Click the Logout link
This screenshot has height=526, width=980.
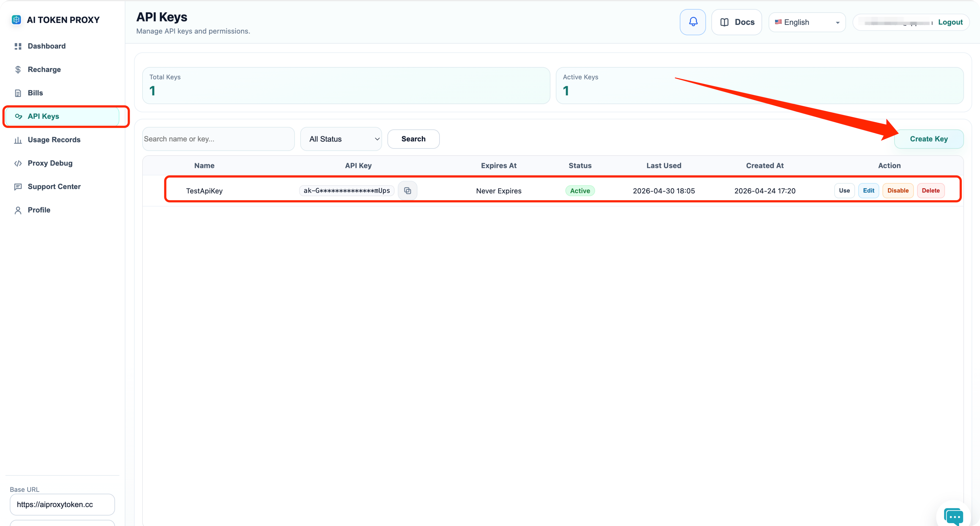click(x=950, y=22)
